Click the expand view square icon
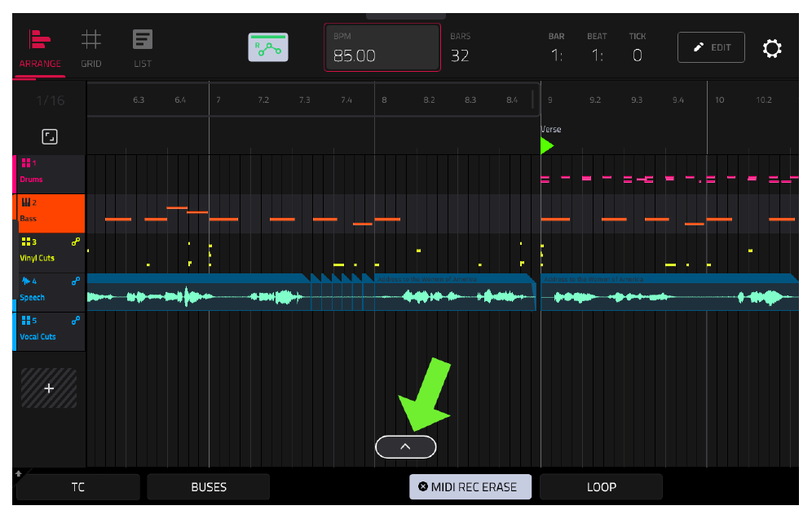 click(x=50, y=137)
